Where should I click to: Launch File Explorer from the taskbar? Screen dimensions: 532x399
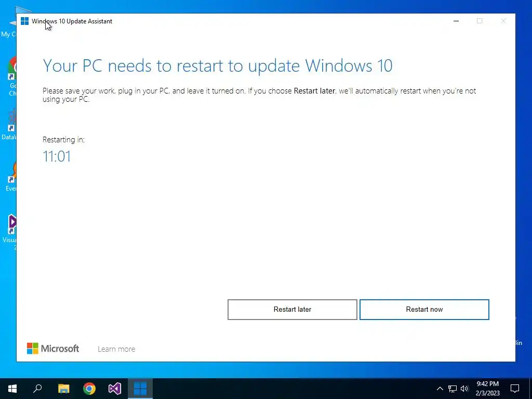[x=63, y=389]
